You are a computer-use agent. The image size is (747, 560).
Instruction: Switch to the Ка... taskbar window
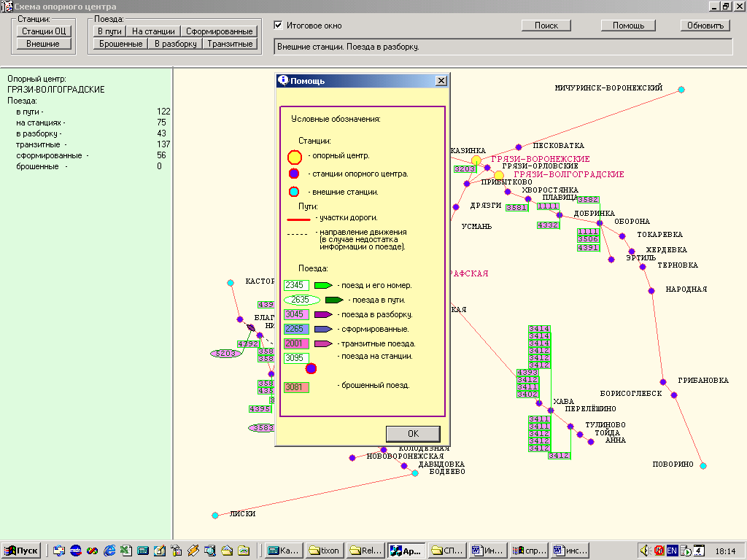tap(284, 551)
